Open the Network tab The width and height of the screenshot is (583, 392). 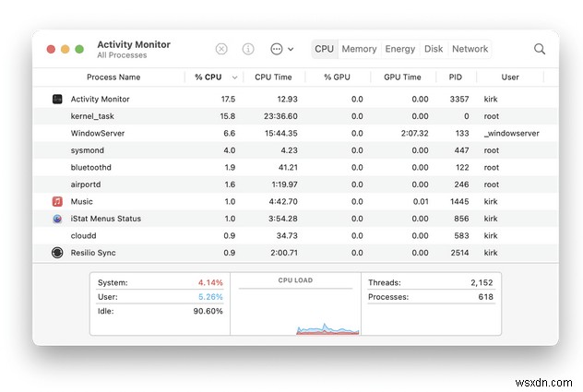tap(470, 49)
